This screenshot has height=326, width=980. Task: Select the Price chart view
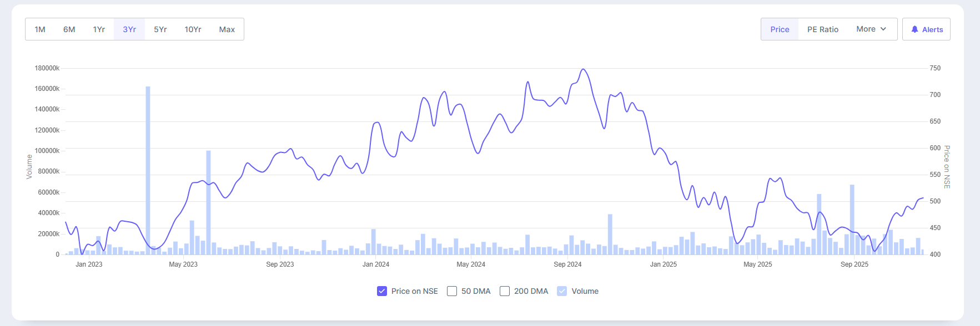pos(780,29)
